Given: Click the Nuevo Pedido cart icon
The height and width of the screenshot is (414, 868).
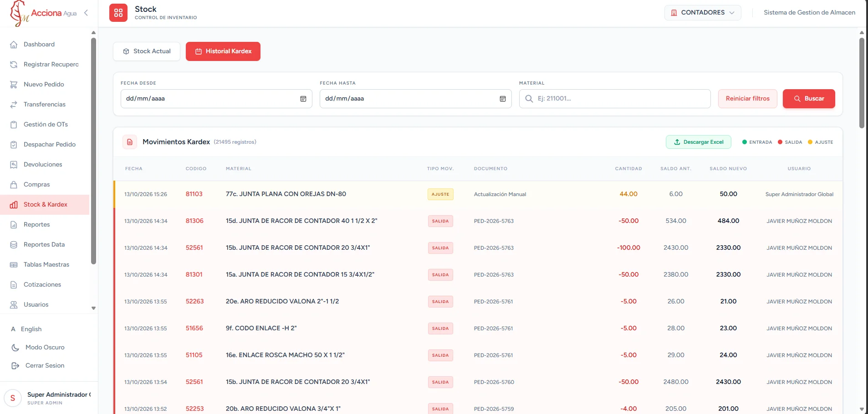Looking at the screenshot, I should click(x=14, y=85).
